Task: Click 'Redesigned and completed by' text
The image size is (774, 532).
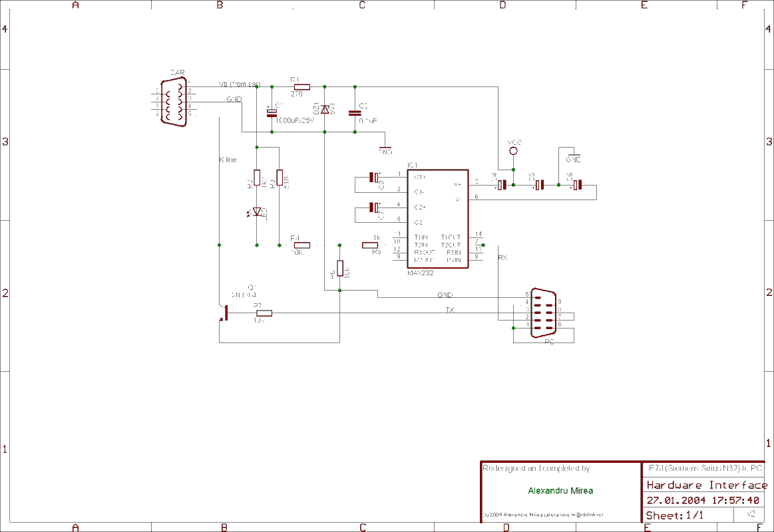Action: pyautogui.click(x=536, y=468)
